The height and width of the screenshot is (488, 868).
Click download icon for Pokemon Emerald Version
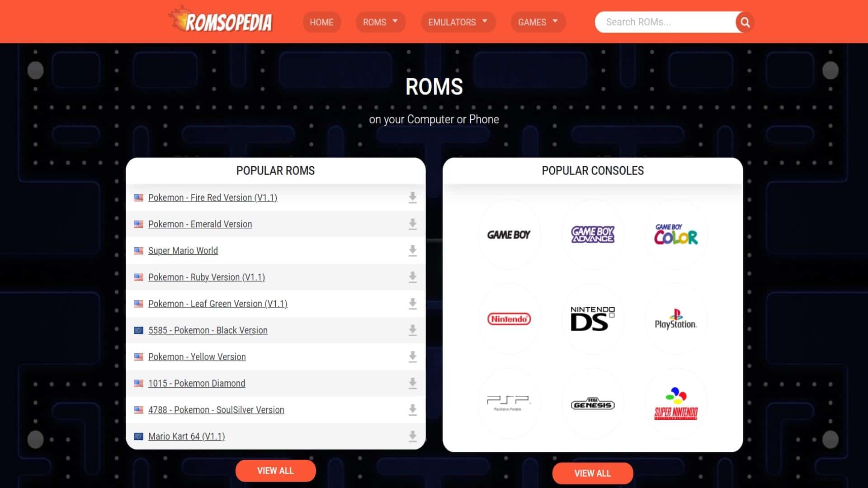[412, 224]
